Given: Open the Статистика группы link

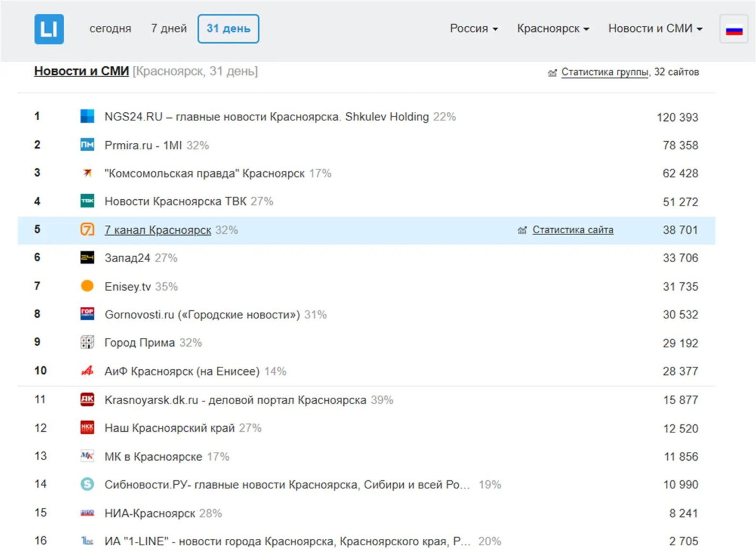Looking at the screenshot, I should coord(605,72).
